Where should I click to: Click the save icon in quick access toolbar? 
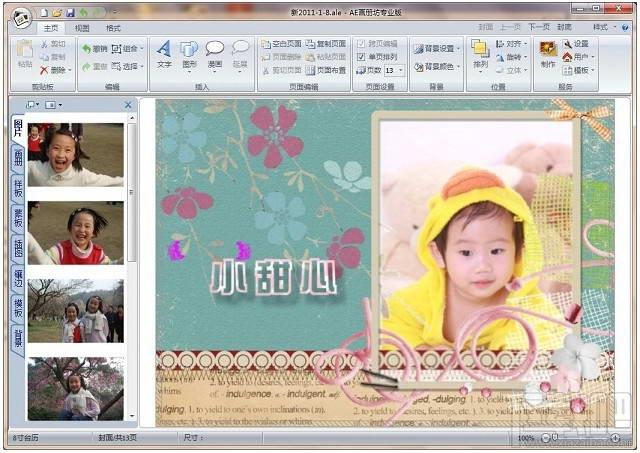click(71, 12)
